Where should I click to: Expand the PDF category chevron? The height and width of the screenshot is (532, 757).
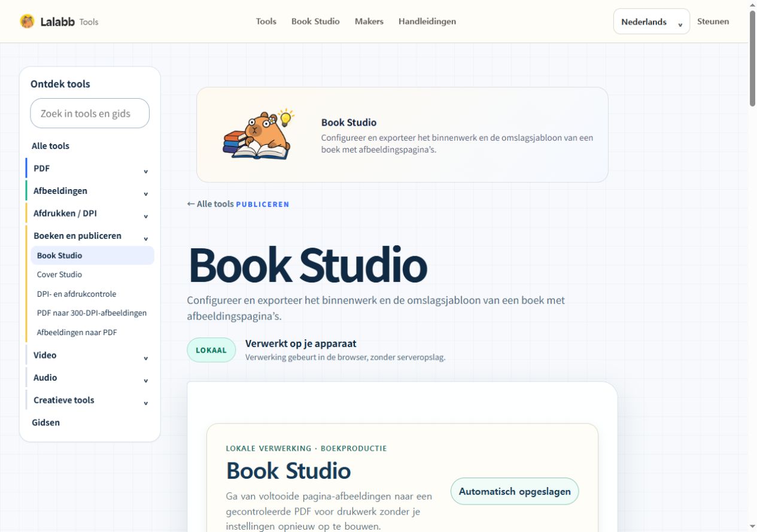[145, 171]
